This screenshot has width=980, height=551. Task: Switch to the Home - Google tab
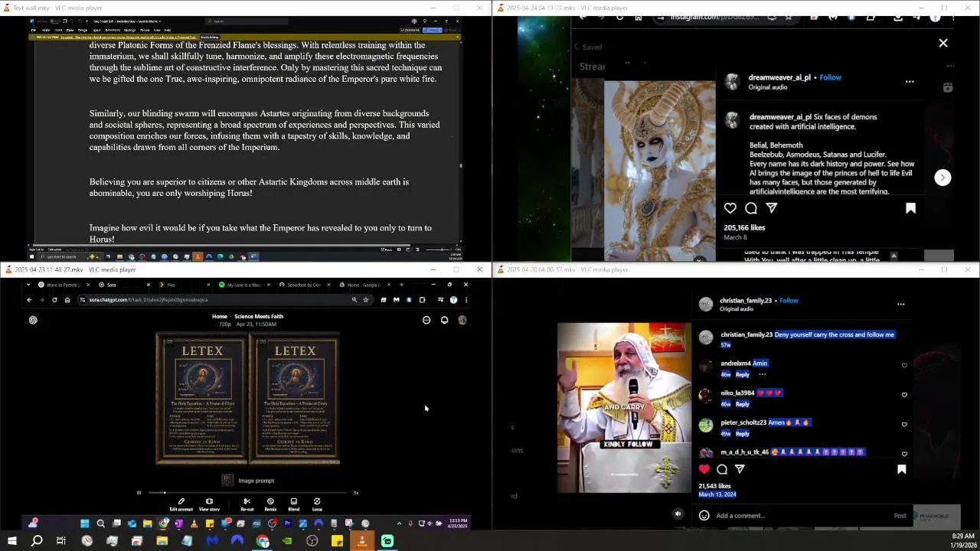click(x=363, y=285)
